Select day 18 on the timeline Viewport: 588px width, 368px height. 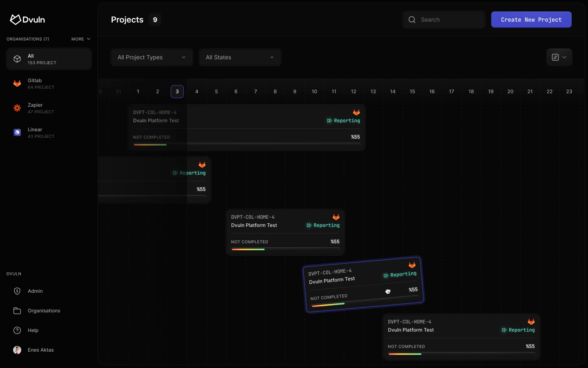tap(471, 92)
